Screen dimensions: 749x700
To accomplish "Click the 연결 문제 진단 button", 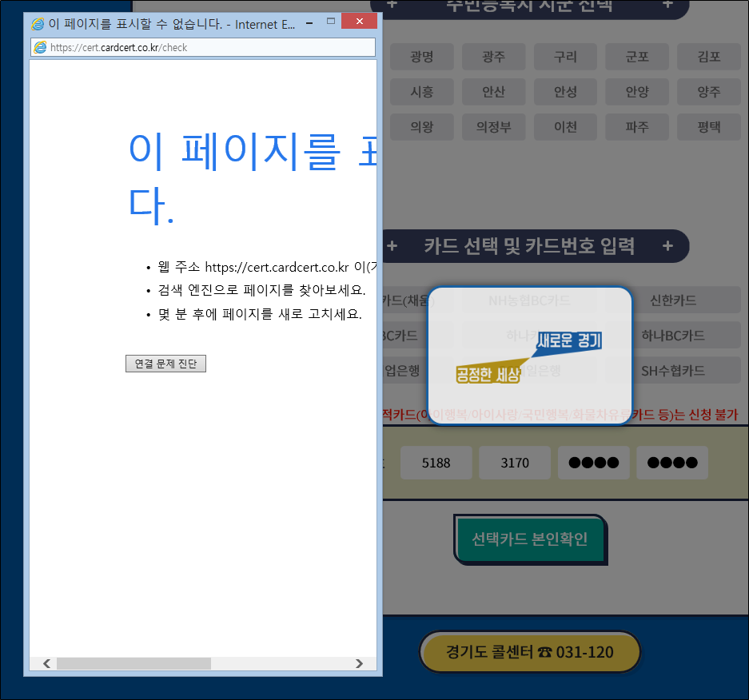I will point(165,364).
